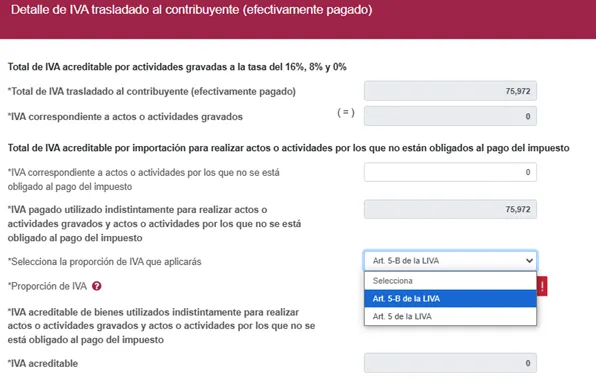Click the 'IVA acreditable de bienes utilizados' label
The image size is (596, 380).
(x=161, y=326)
